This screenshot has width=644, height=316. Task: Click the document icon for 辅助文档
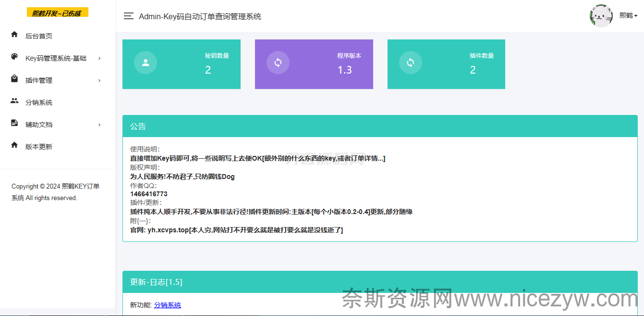pos(14,123)
